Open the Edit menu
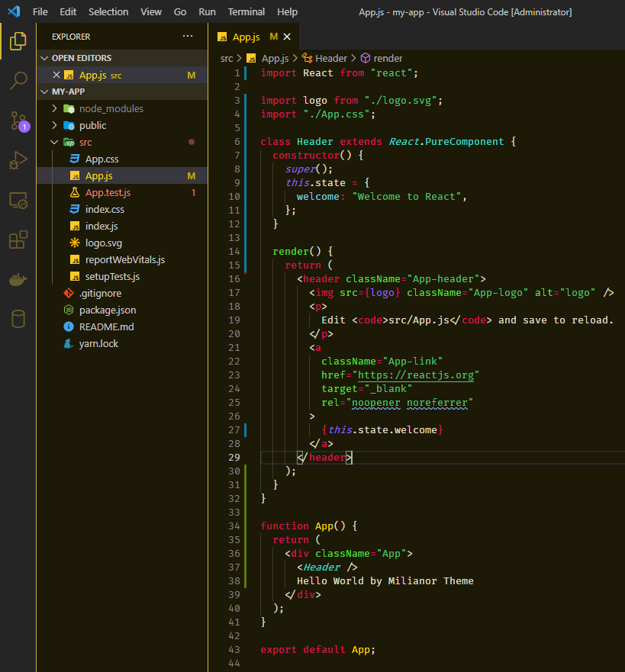Image resolution: width=625 pixels, height=672 pixels. [x=68, y=11]
